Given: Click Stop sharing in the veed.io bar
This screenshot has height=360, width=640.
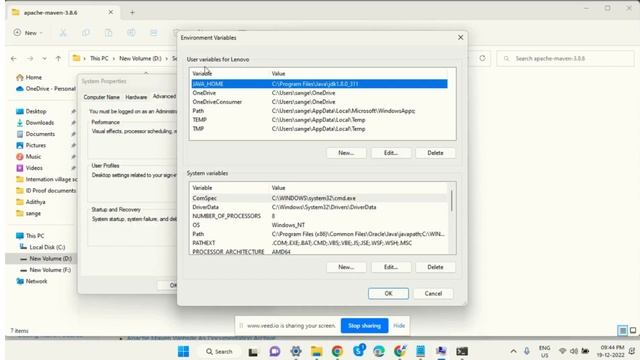Looking at the screenshot, I should [364, 326].
